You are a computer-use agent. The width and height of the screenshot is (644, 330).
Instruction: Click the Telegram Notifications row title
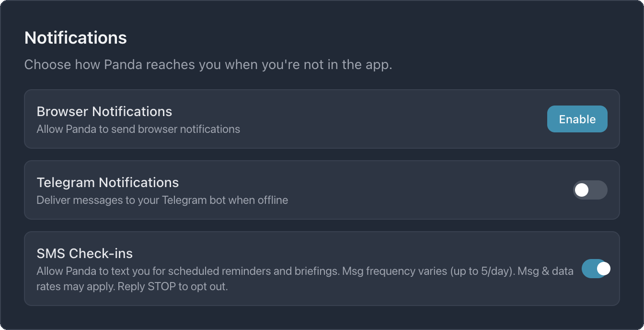click(x=107, y=182)
